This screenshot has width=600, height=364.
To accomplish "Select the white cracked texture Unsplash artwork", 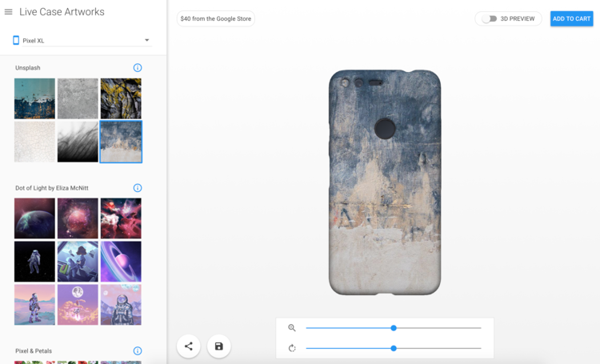I will (x=35, y=142).
